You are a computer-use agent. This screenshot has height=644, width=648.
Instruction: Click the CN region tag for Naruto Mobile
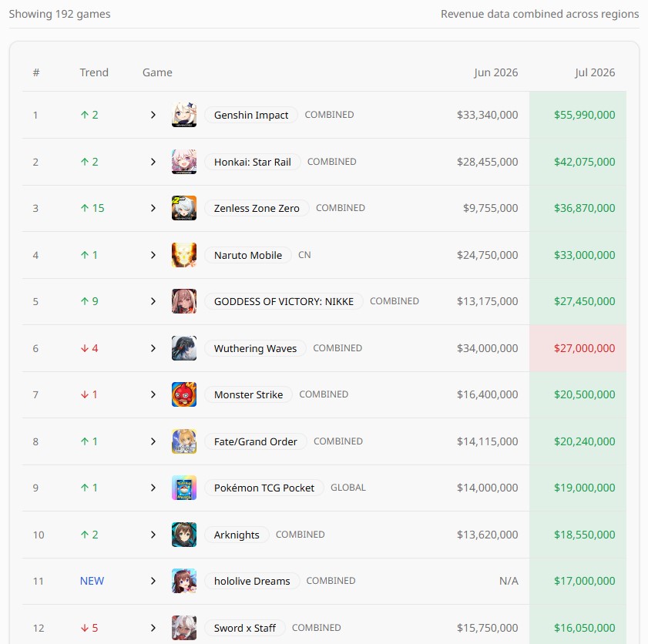tap(304, 255)
